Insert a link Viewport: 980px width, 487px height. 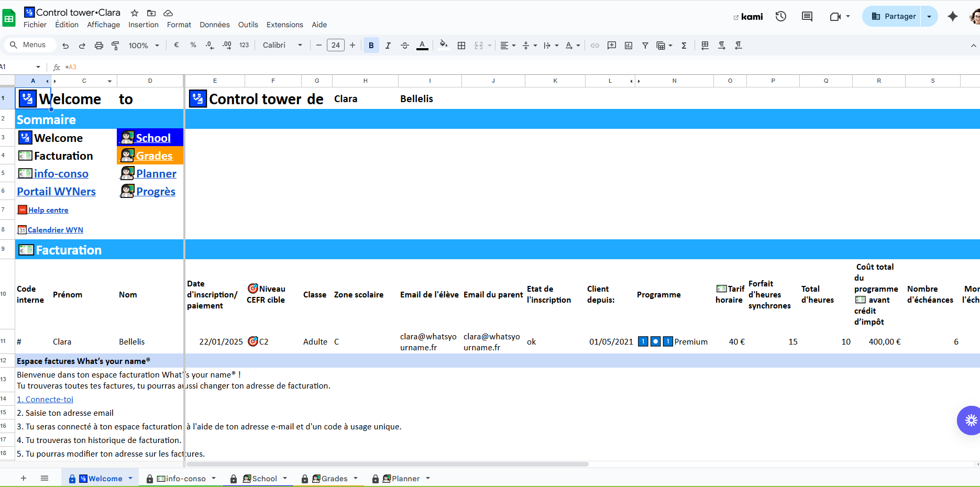[x=595, y=46]
